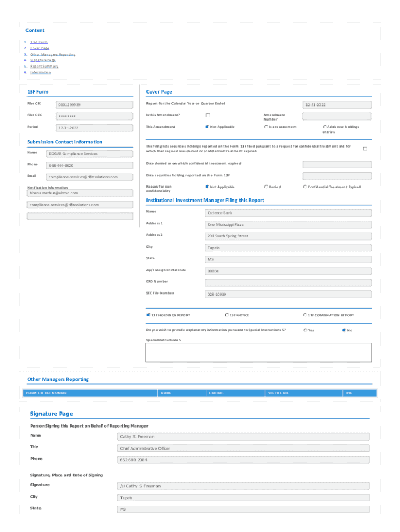400x532 pixels.
Task: Open the Information content link
Action: click(41, 73)
